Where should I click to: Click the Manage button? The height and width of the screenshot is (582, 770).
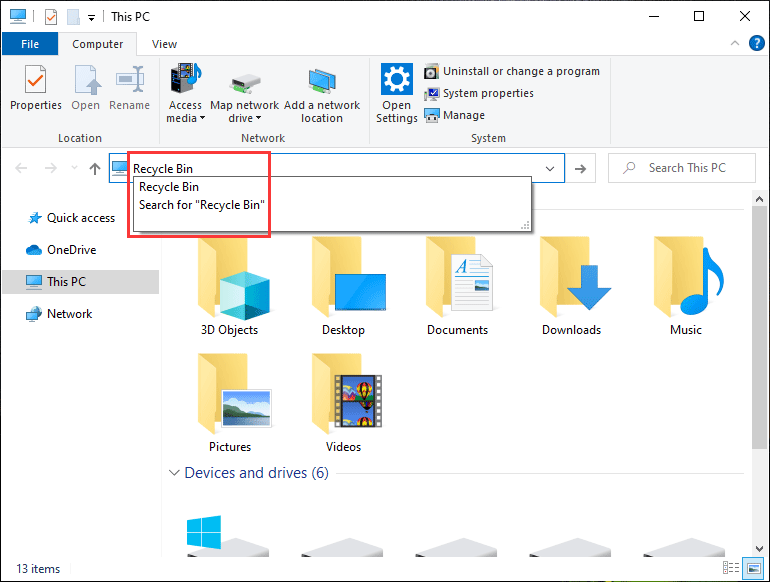click(x=455, y=115)
